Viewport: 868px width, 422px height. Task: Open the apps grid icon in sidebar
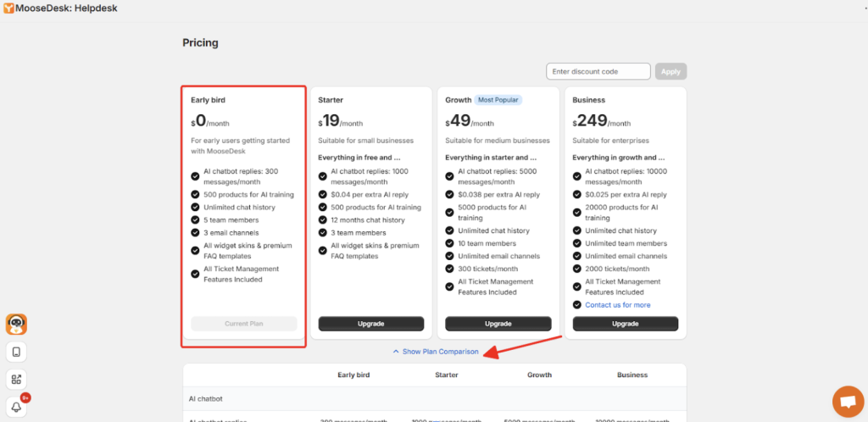pyautogui.click(x=16, y=379)
